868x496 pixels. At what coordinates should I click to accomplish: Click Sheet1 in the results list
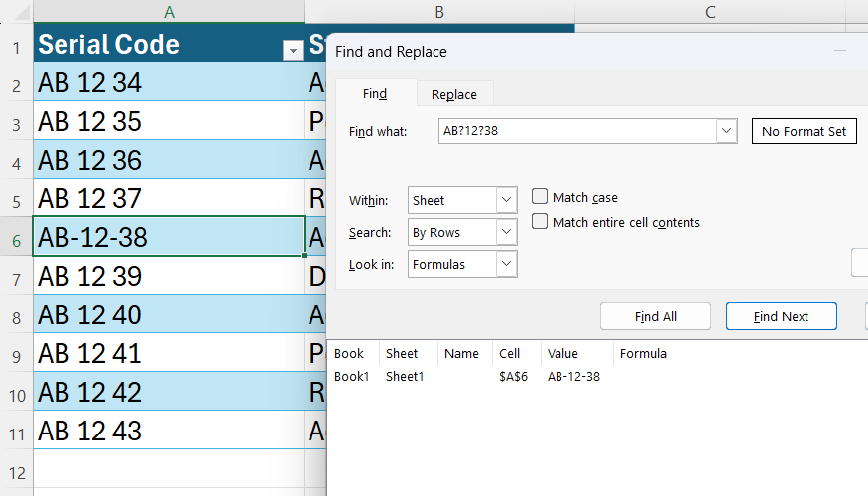(x=405, y=376)
